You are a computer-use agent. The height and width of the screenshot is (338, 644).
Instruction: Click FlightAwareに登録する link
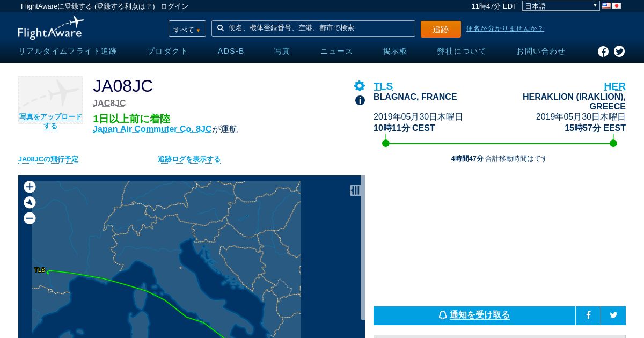[56, 6]
